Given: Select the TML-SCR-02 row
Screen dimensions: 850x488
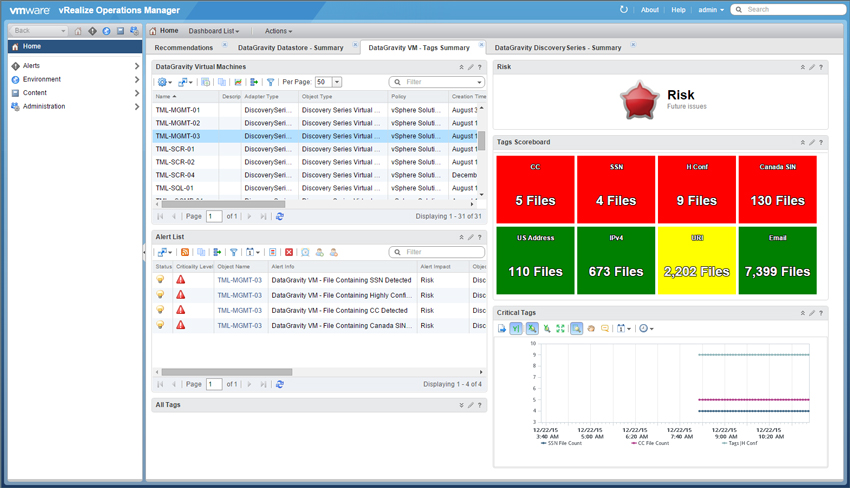Looking at the screenshot, I should pyautogui.click(x=315, y=162).
